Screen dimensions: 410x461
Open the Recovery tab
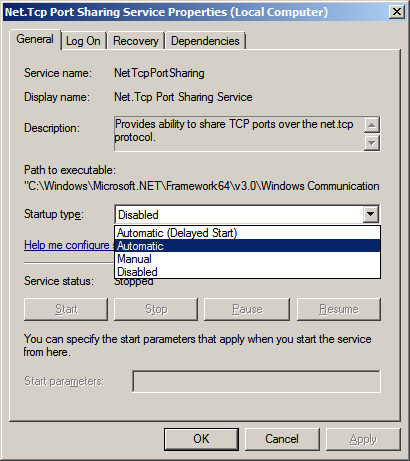click(136, 41)
